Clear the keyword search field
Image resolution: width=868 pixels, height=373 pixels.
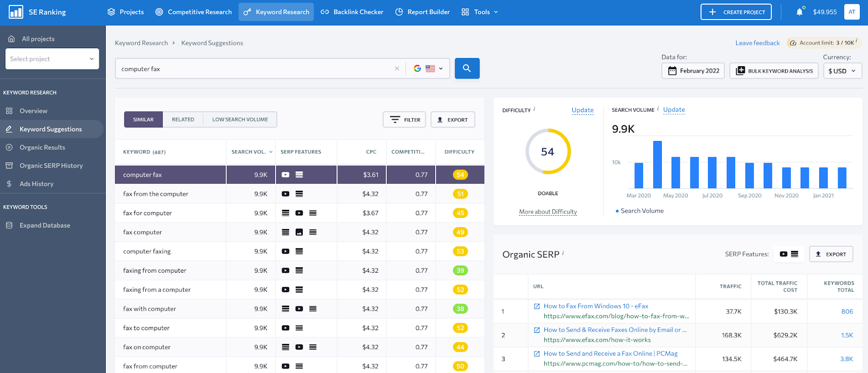(x=397, y=69)
